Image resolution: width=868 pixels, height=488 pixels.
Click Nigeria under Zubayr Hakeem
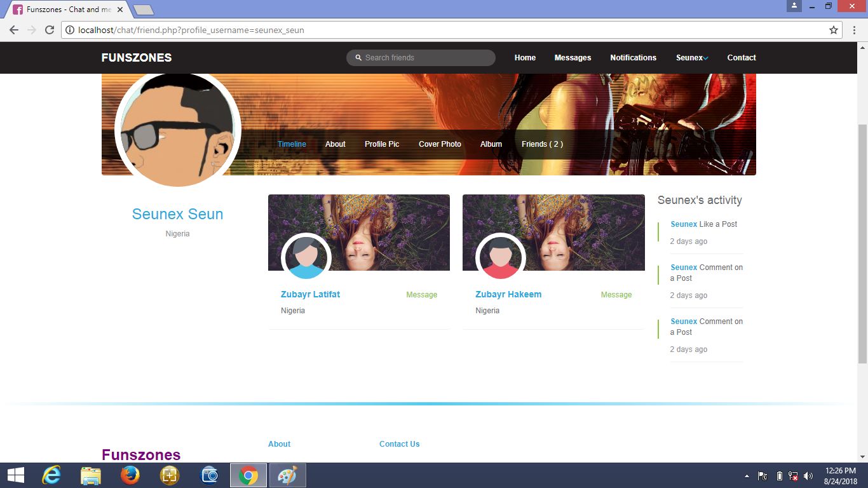(487, 311)
